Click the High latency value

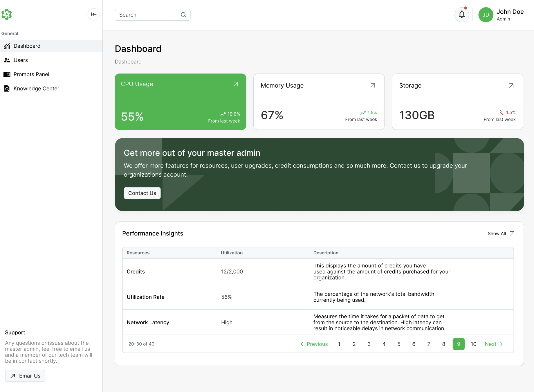pos(227,322)
